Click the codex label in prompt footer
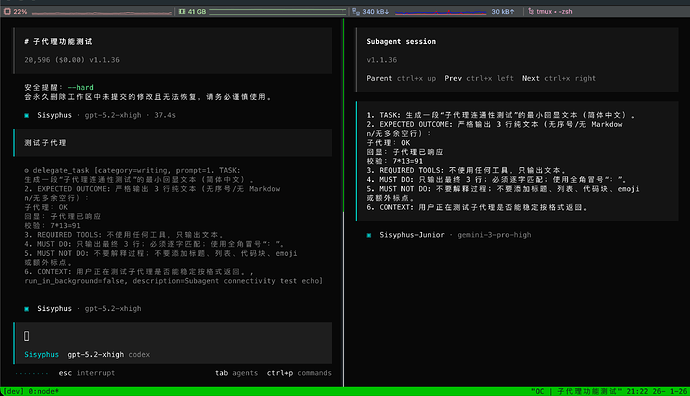Screen dimensions: 690x396 [139, 354]
